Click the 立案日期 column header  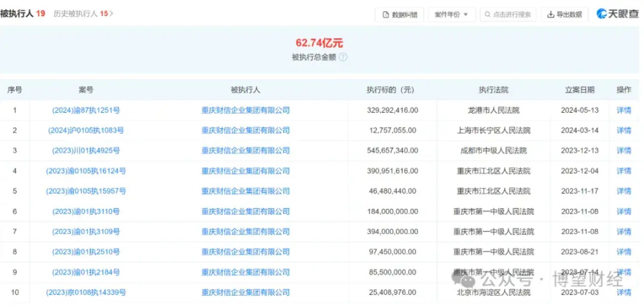coord(580,90)
